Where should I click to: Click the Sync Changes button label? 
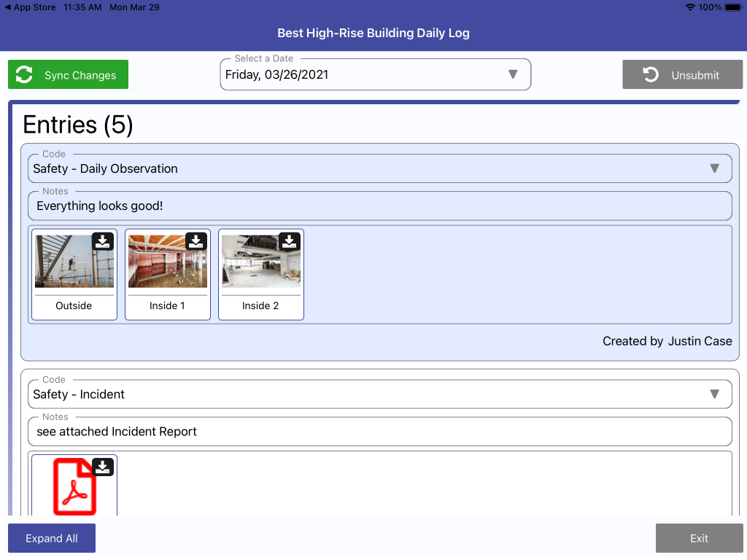[x=80, y=75]
